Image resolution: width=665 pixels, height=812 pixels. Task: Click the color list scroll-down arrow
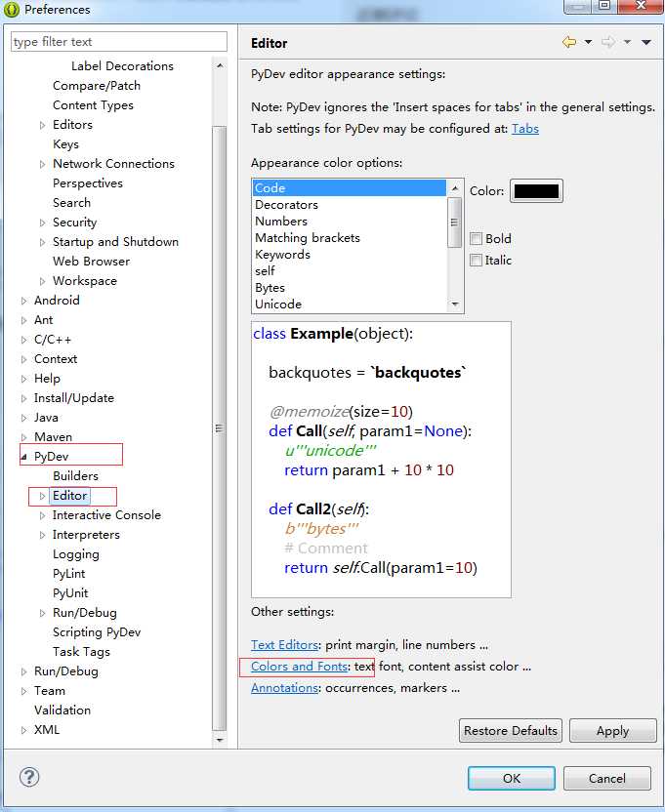tap(455, 304)
